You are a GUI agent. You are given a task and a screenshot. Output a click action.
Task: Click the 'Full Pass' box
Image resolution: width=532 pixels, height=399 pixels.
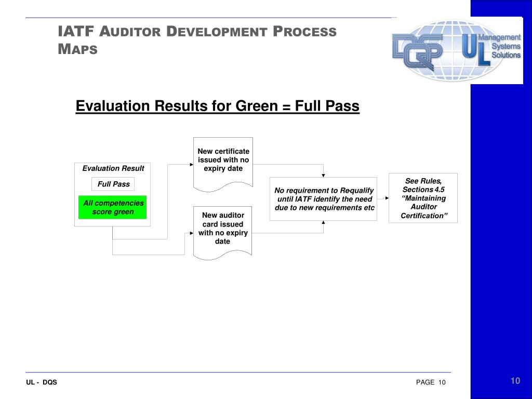[x=113, y=184]
